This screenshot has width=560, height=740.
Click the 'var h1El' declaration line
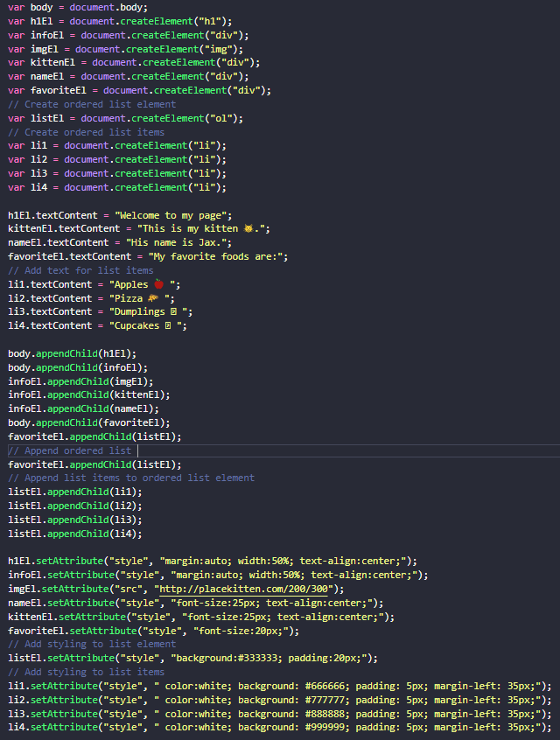120,21
